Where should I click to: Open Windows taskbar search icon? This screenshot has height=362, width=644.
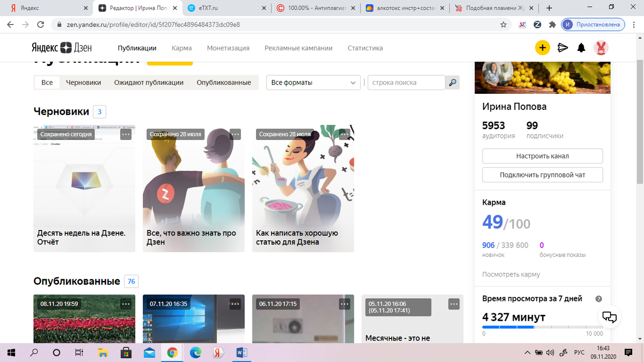pos(34,352)
